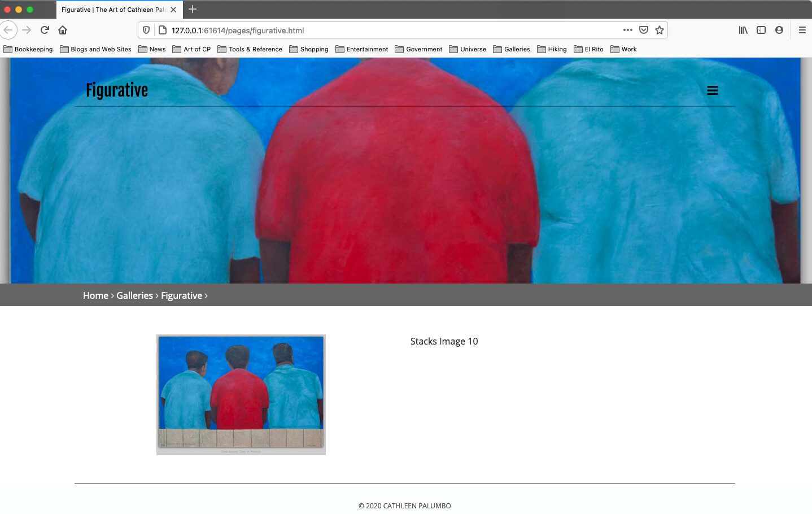The height and width of the screenshot is (514, 812).
Task: Click the Figurative breadcrumb link
Action: pos(181,295)
